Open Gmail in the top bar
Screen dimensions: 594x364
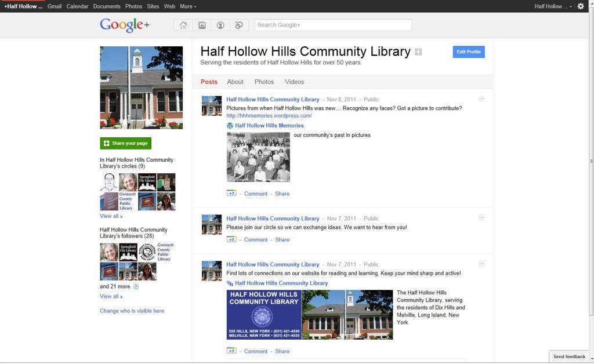(x=55, y=6)
